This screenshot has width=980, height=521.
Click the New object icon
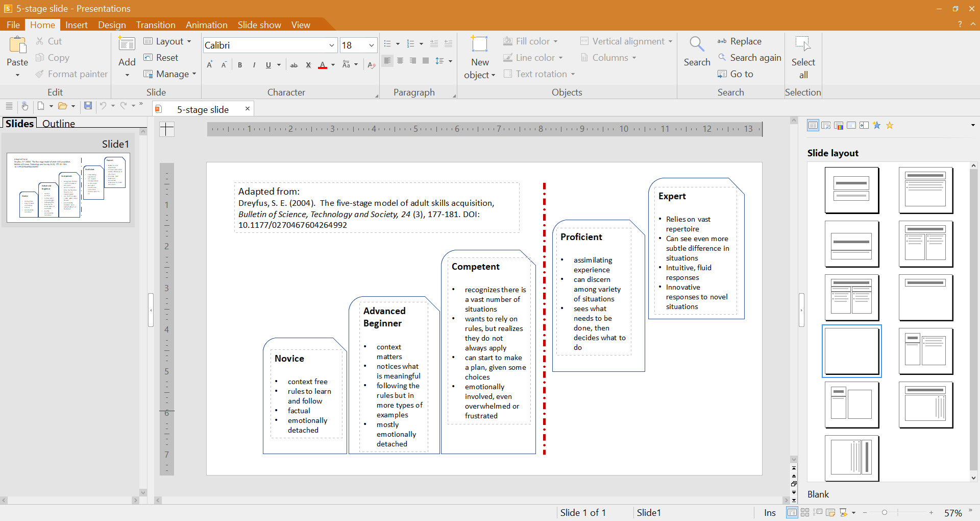point(479,44)
